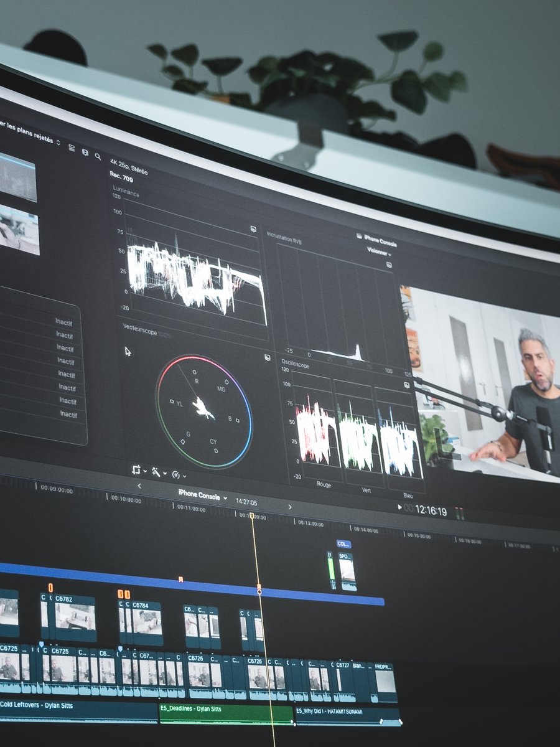Select the SPO connected clip thumbnail

click(x=347, y=571)
